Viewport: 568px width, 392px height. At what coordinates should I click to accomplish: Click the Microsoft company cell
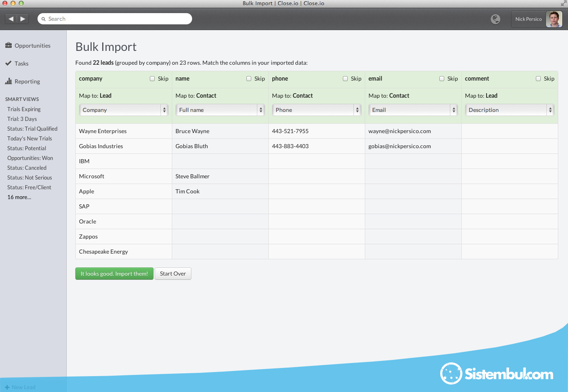[x=124, y=176]
